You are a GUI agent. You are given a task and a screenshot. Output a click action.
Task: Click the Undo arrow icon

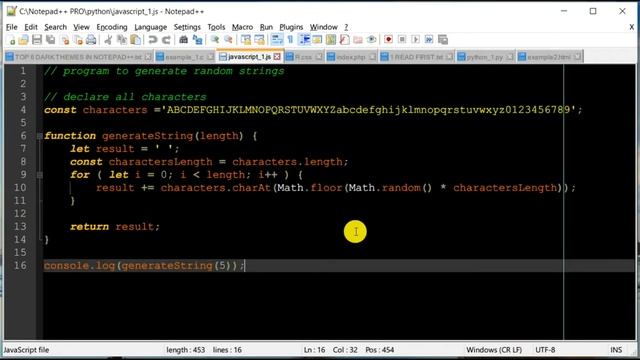pos(153,40)
